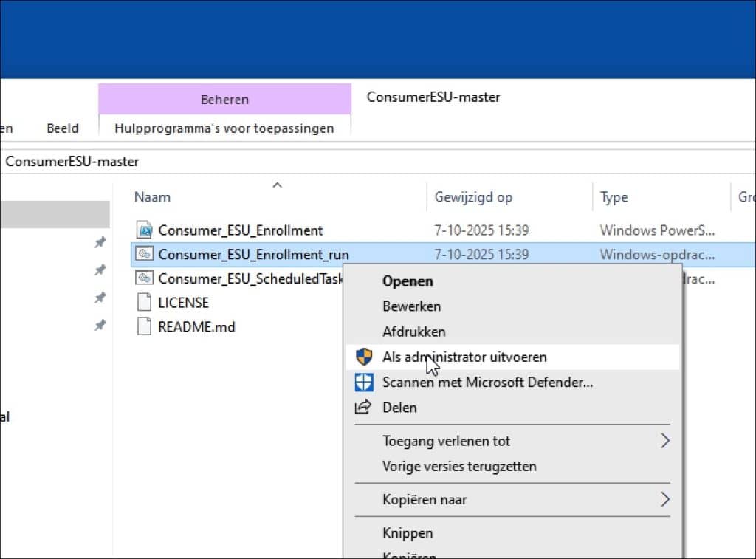756x559 pixels.
Task: Click the ConsumerESU-master address bar path
Action: pyautogui.click(x=72, y=161)
